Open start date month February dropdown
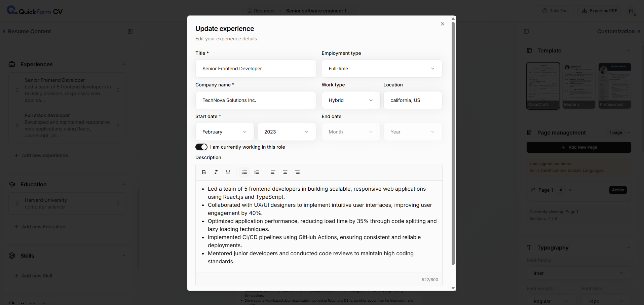 click(x=225, y=132)
